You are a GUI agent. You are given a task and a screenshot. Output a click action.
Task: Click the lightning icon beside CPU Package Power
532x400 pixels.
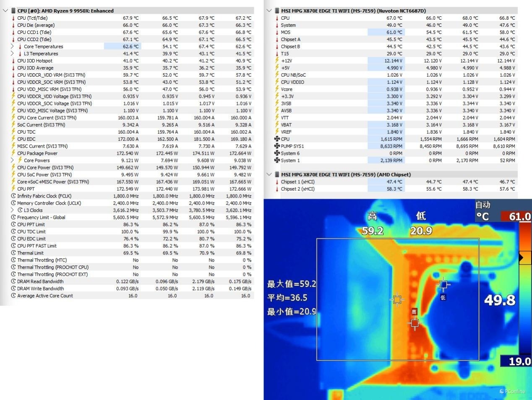[13, 153]
